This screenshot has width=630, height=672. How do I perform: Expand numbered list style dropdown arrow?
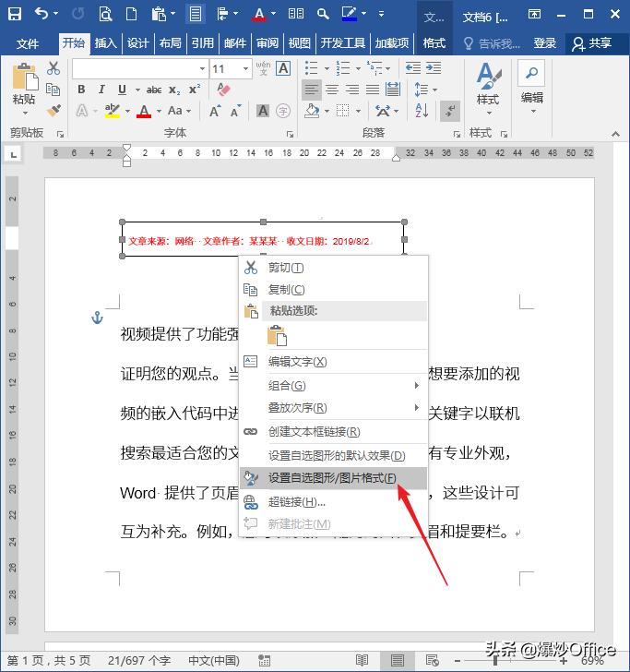coord(358,68)
